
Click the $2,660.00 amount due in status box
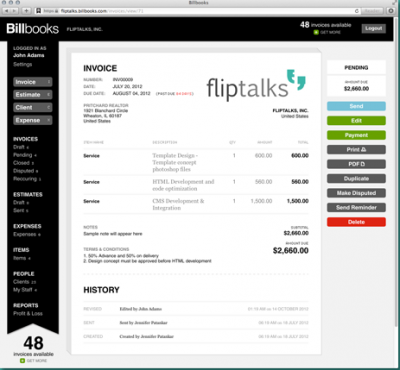(356, 89)
